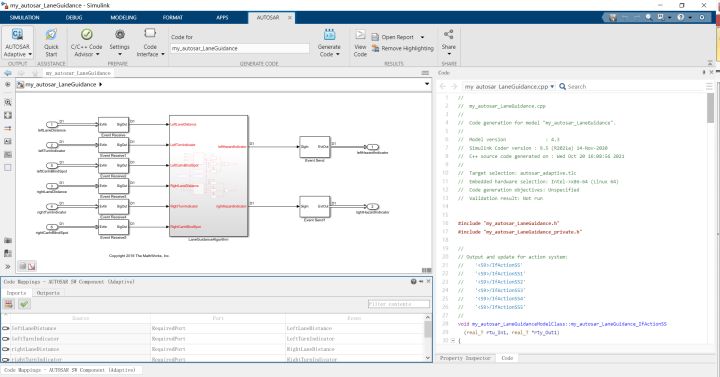
Task: Switch to the APPS tab
Action: coord(222,17)
